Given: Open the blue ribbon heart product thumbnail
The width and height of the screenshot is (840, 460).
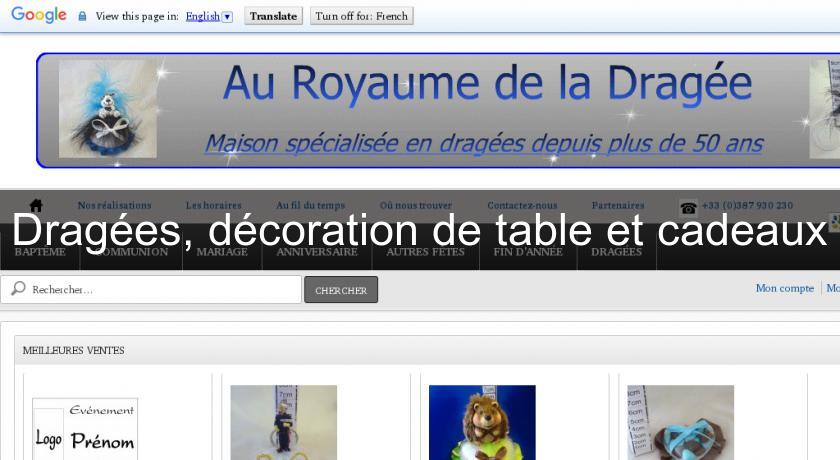Looking at the screenshot, I should point(680,423).
